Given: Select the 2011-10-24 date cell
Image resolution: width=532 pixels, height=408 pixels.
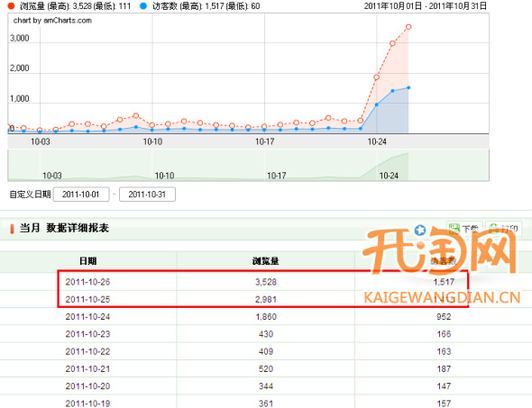Looking at the screenshot, I should 87,317.
